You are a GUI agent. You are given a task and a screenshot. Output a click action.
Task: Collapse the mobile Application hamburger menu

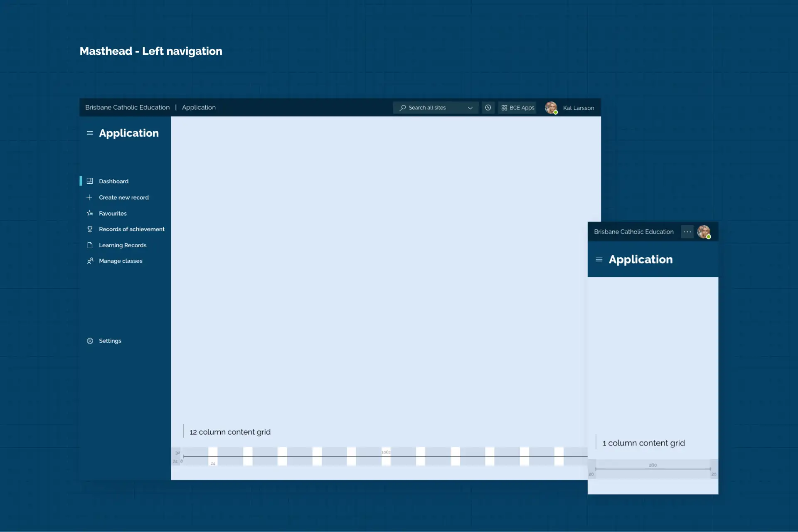[599, 259]
